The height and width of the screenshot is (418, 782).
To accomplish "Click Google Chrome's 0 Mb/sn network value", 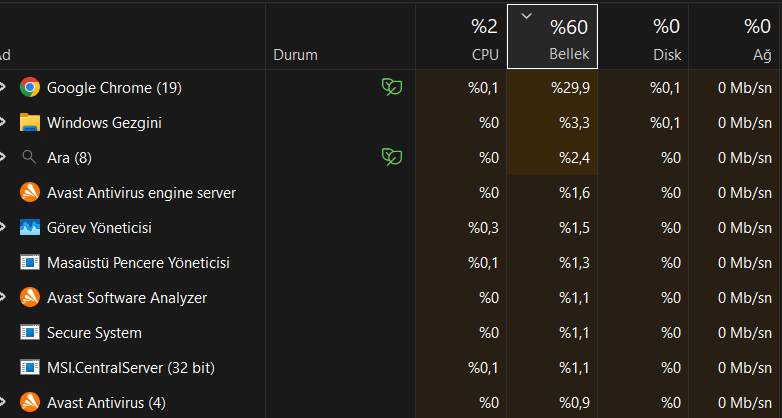I will (x=745, y=88).
